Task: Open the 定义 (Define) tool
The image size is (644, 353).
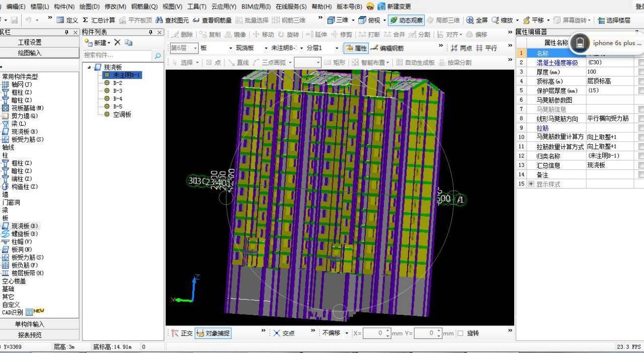Action: tap(67, 20)
